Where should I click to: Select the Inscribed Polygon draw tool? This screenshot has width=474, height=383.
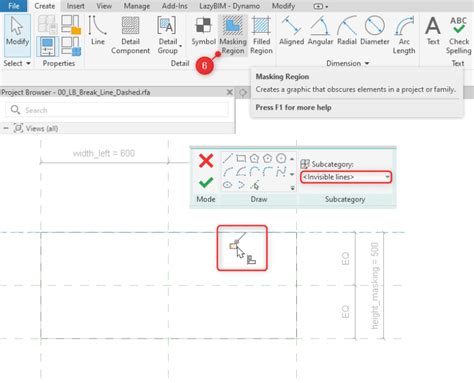click(254, 158)
